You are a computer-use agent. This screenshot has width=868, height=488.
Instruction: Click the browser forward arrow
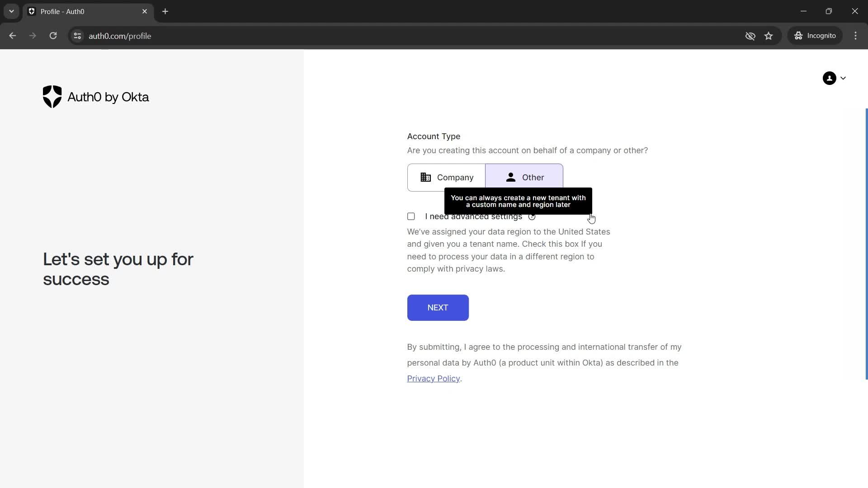33,36
